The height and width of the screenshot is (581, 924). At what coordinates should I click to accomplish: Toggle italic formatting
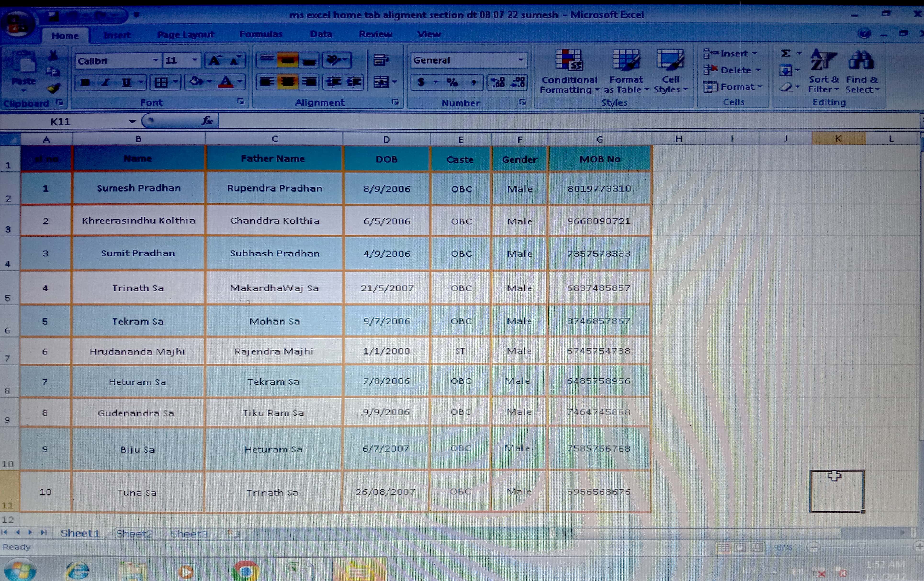(106, 83)
